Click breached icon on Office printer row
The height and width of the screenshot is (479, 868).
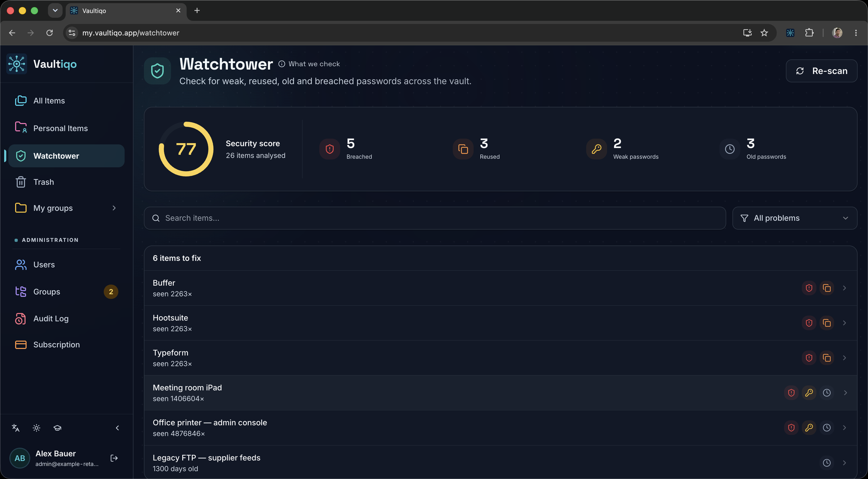point(791,428)
